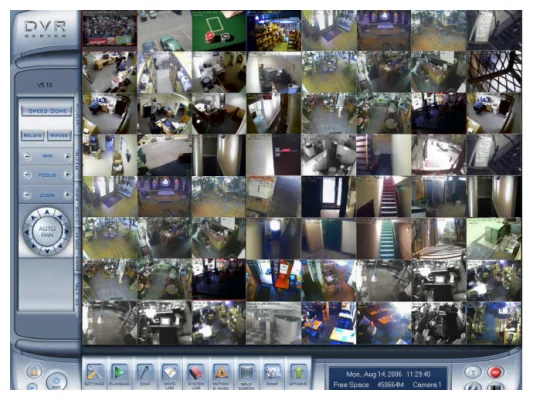This screenshot has width=533, height=400.
Task: Switch to the DO Ctrl vertical tab
Action: pyautogui.click(x=78, y=294)
